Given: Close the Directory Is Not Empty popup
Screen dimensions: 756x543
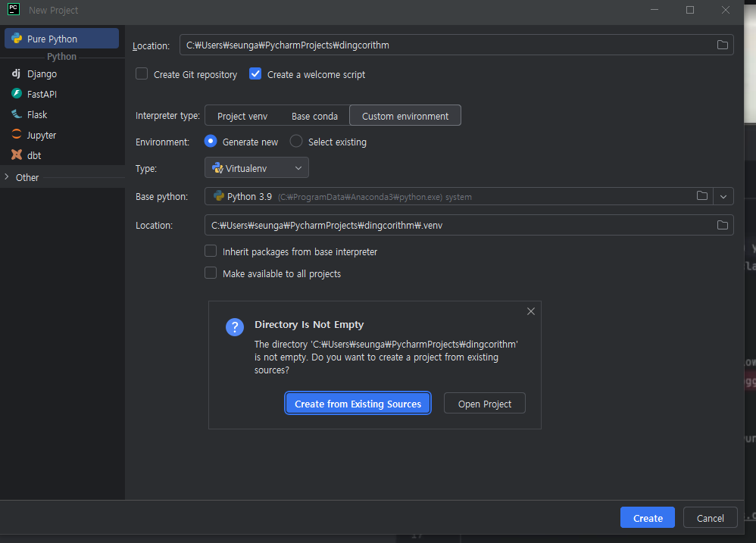Looking at the screenshot, I should [531, 311].
